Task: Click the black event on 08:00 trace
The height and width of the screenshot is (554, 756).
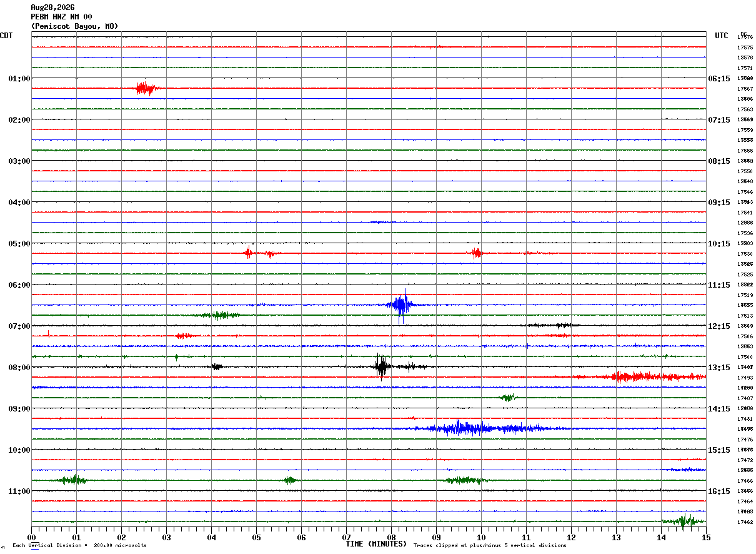Action: click(382, 366)
